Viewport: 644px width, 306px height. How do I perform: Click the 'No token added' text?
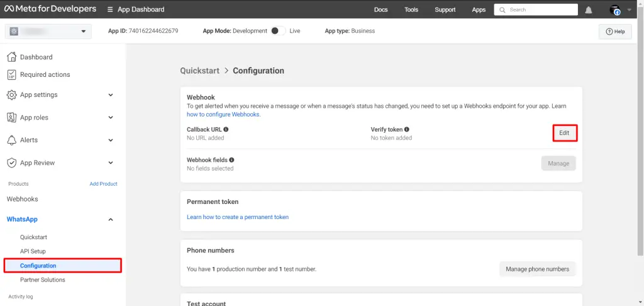point(391,138)
